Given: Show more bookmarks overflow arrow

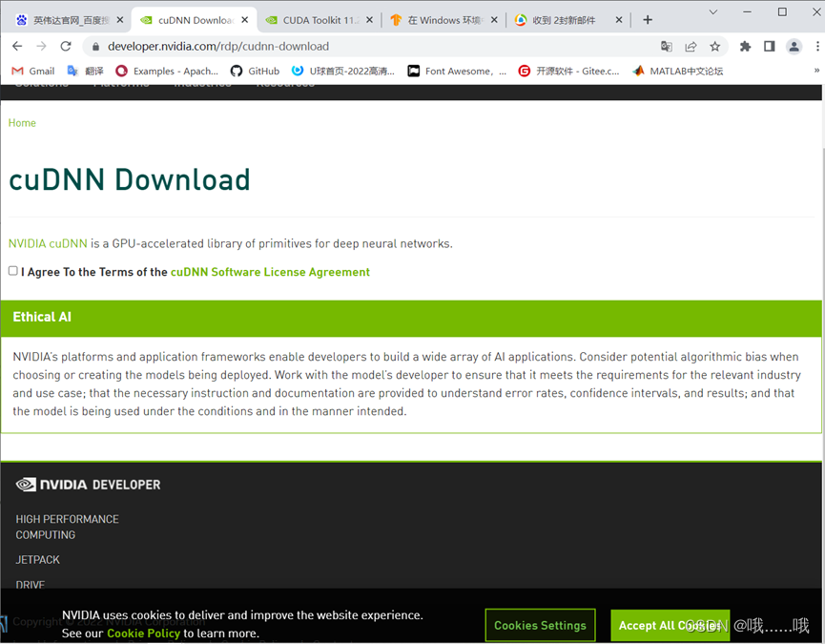Looking at the screenshot, I should [x=816, y=71].
